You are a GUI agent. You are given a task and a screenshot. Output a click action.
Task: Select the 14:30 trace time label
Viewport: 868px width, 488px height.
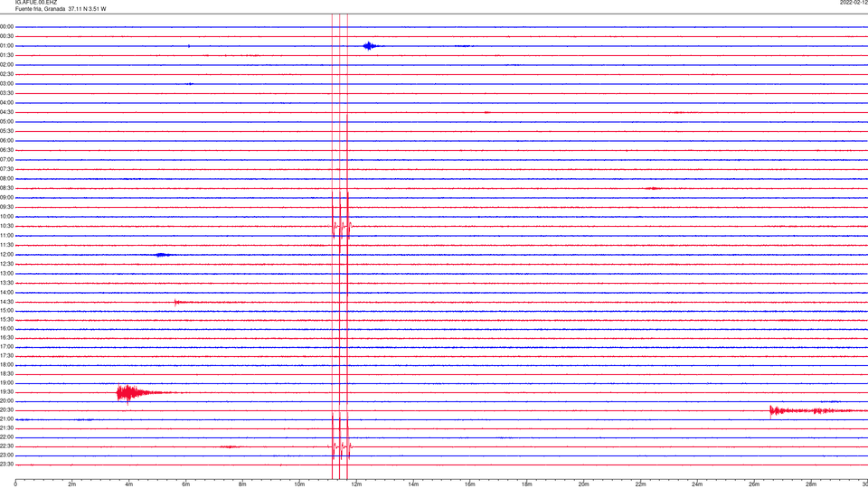[7, 302]
